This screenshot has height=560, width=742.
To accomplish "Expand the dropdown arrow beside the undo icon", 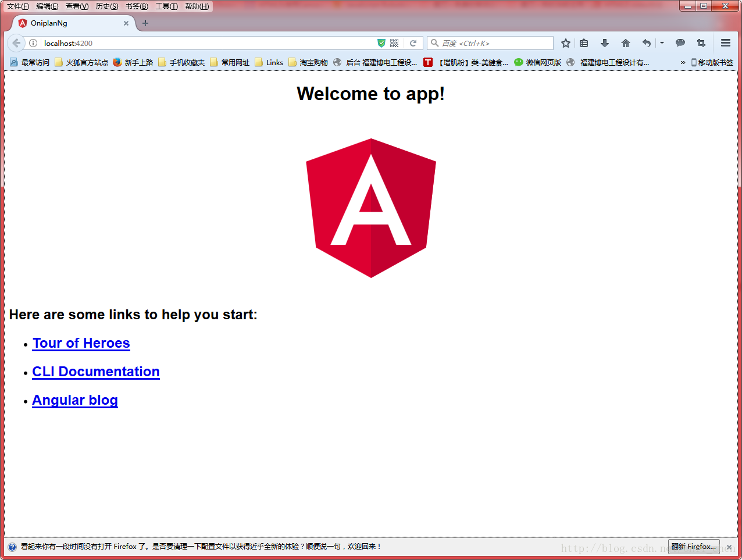I will pos(662,43).
